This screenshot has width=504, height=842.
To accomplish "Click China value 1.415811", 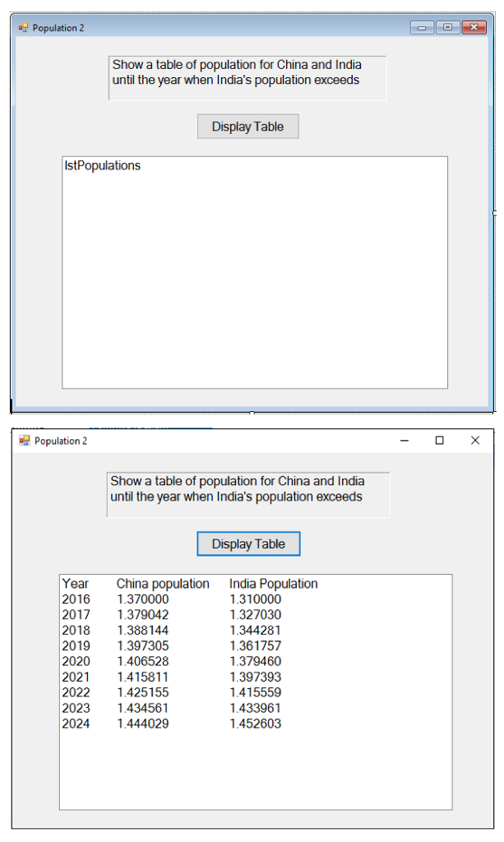I will click(143, 678).
